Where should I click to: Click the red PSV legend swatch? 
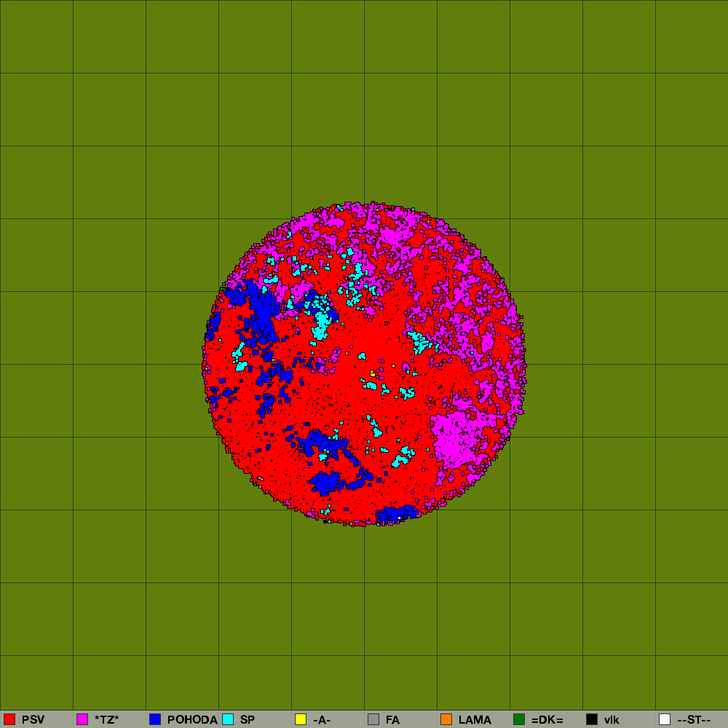(9, 719)
